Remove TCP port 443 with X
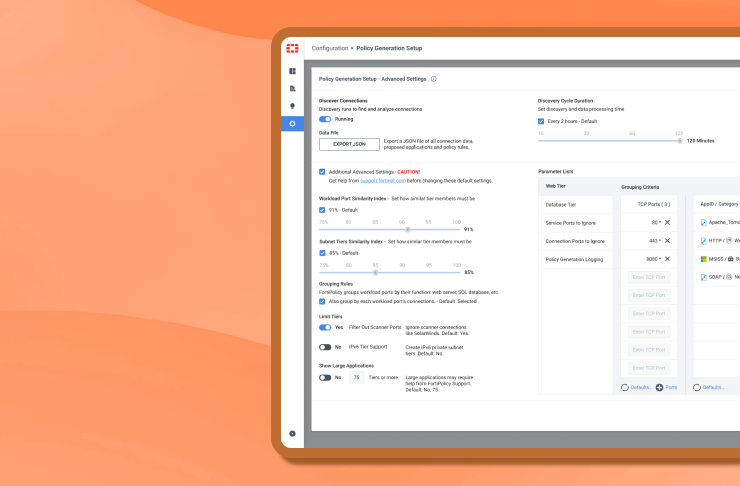Screen dimensions: 740x486 [667, 241]
